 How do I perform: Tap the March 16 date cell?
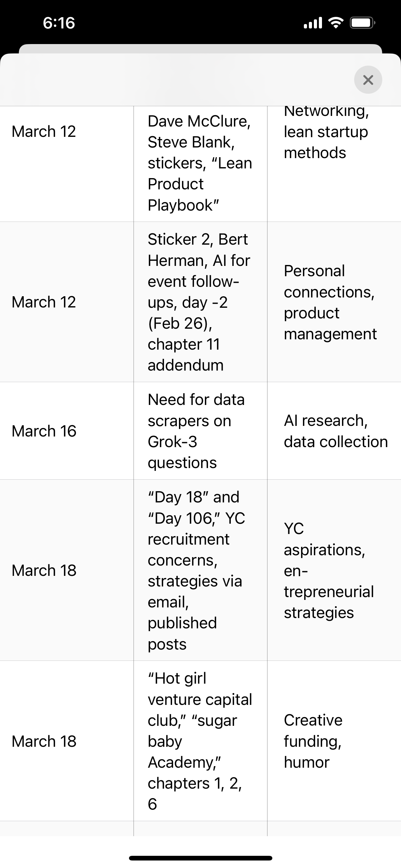click(x=44, y=431)
